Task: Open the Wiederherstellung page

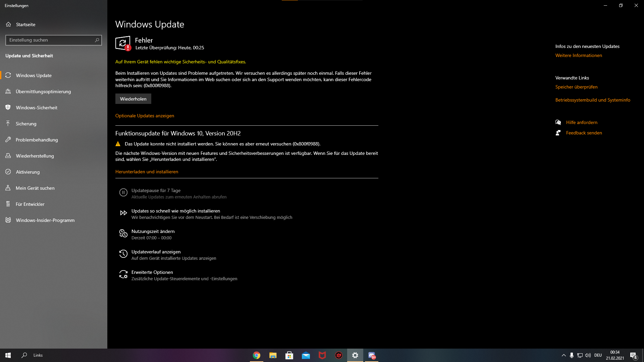Action: pyautogui.click(x=54, y=156)
